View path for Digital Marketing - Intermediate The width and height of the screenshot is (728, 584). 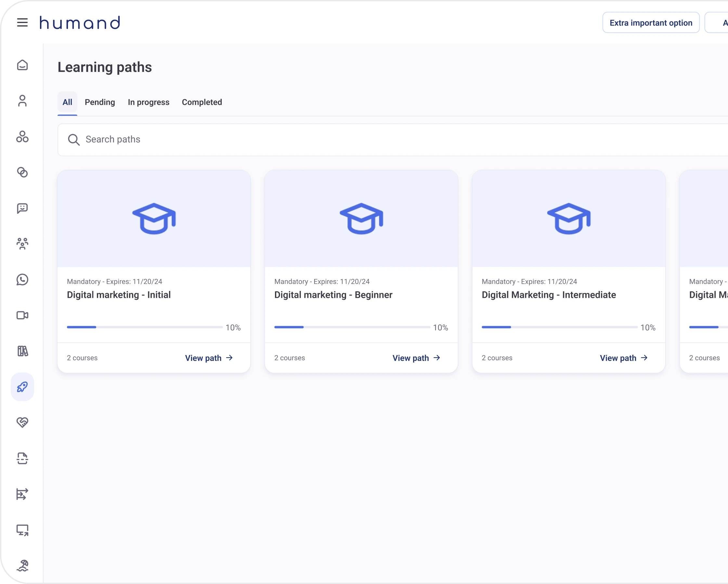(624, 358)
